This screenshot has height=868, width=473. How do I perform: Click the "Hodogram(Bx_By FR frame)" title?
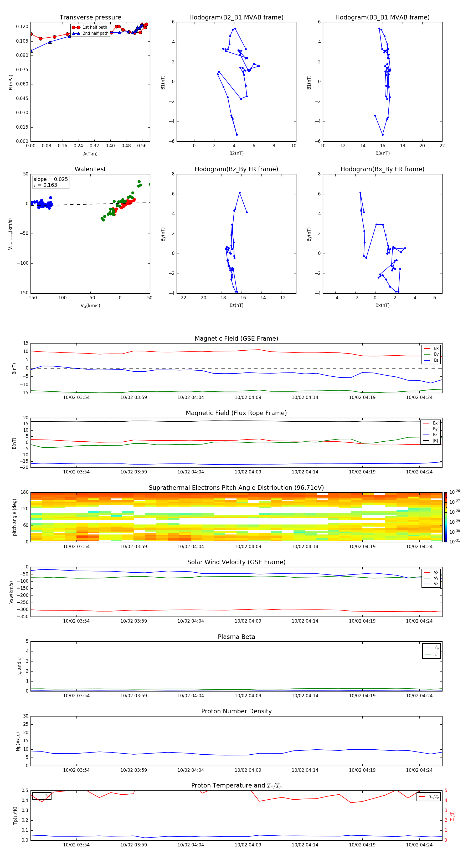coord(382,169)
